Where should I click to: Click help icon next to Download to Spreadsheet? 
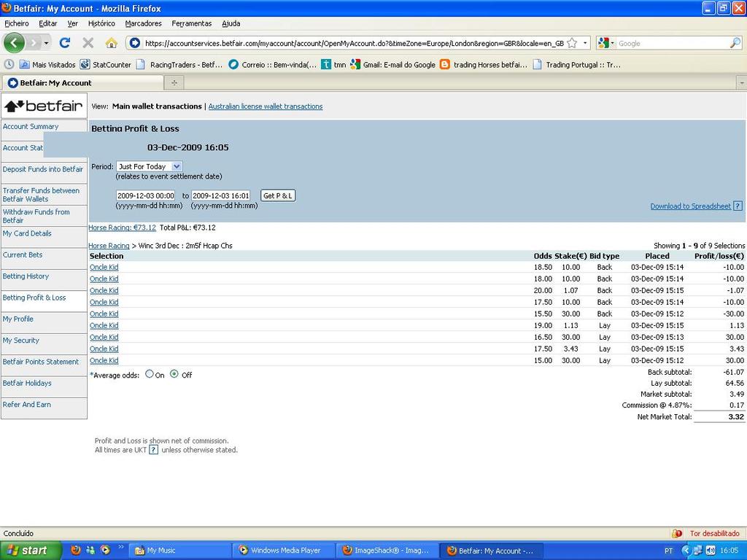click(738, 206)
